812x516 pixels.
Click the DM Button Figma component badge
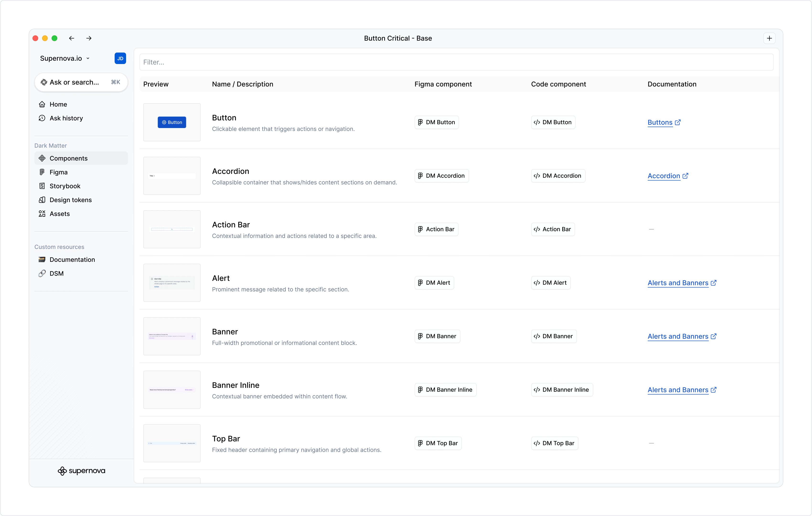[436, 122]
